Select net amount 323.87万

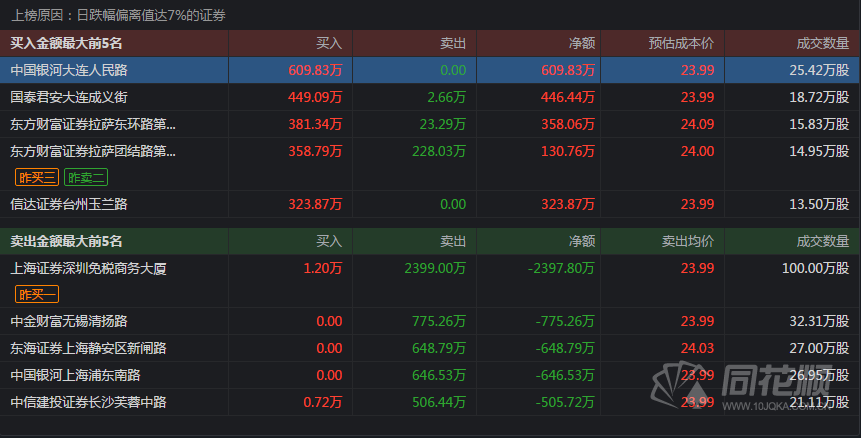tap(568, 205)
